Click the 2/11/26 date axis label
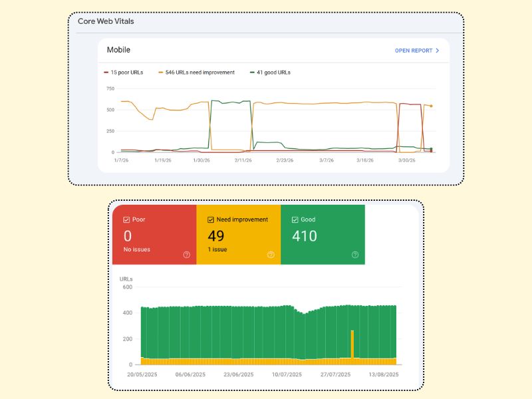532x399 pixels. tap(243, 160)
